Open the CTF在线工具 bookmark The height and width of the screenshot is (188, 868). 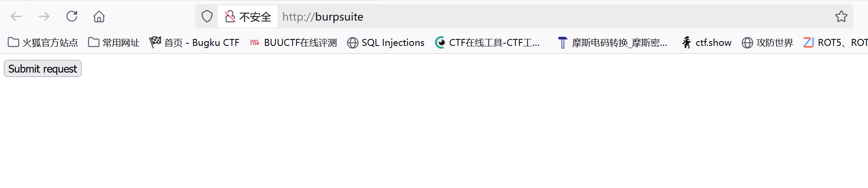coord(487,42)
